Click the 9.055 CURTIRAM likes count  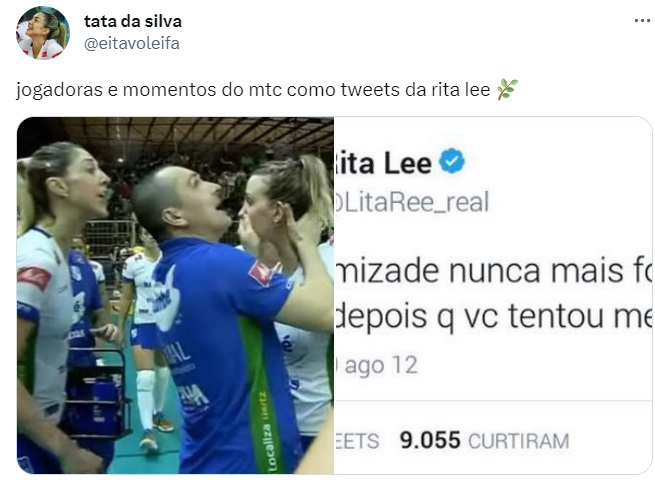[x=484, y=441]
